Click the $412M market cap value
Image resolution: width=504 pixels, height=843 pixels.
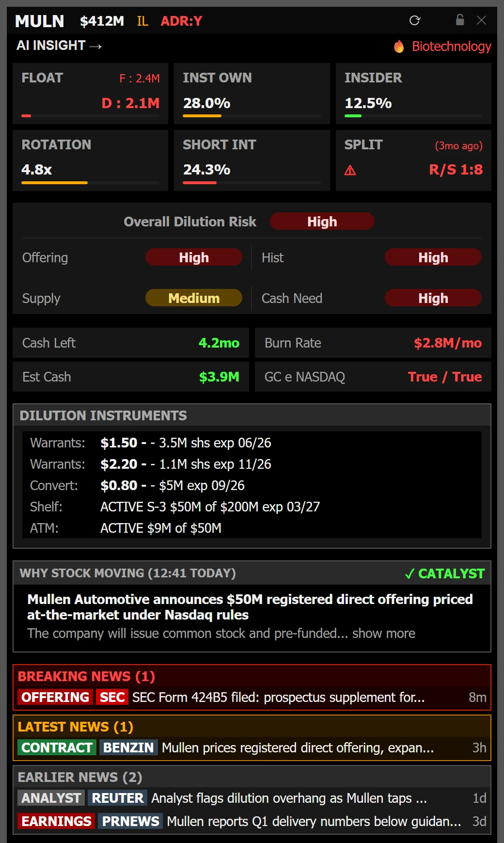click(102, 21)
